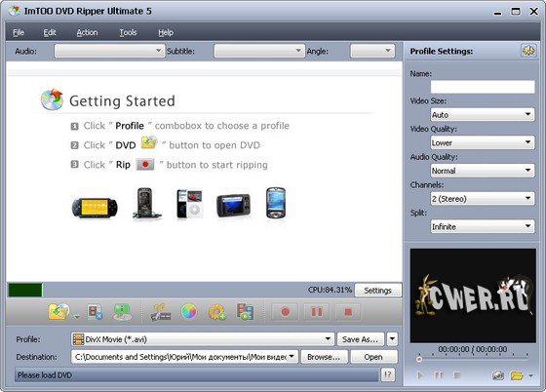Click the PDA phone device image
This screenshot has width=546, height=392.
point(276,203)
